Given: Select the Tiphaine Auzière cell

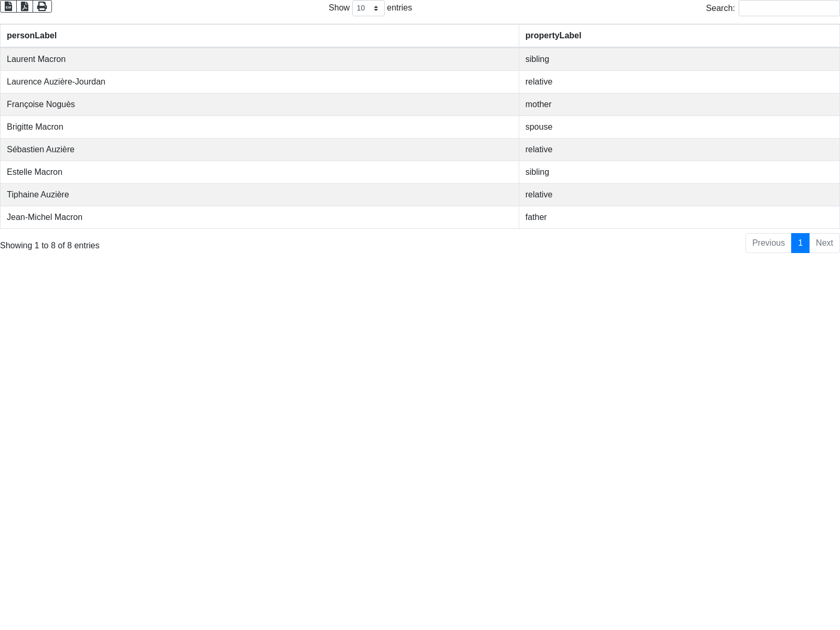Looking at the screenshot, I should pyautogui.click(x=259, y=195).
